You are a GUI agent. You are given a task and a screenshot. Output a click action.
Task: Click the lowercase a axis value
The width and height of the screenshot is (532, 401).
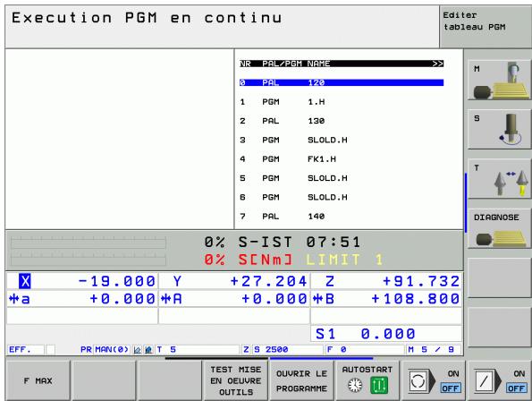pos(122,299)
